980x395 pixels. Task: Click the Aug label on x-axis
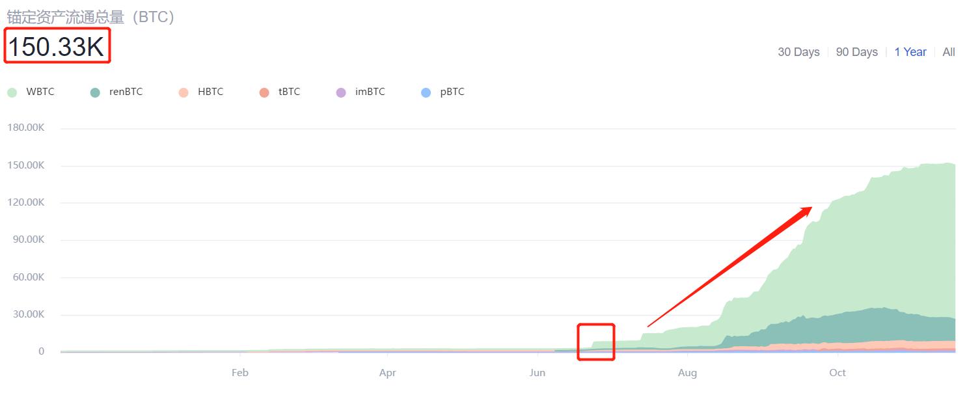(x=687, y=373)
